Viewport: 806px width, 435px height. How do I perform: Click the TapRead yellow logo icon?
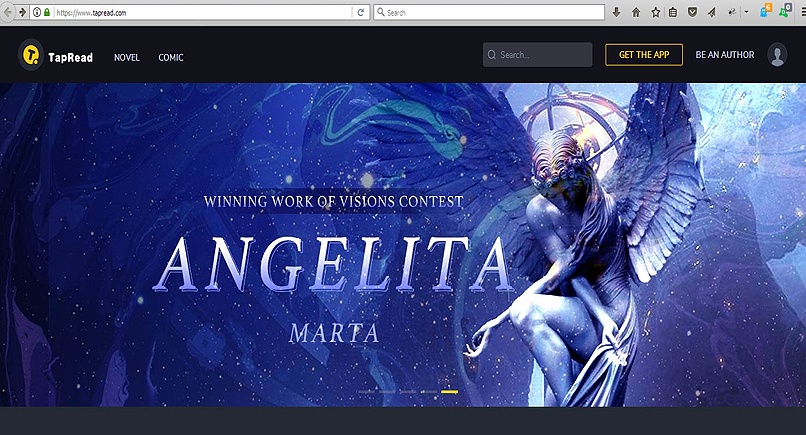point(31,55)
